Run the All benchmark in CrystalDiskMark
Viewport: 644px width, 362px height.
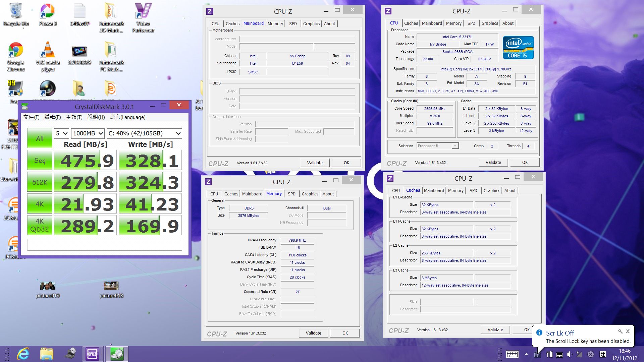tap(40, 138)
